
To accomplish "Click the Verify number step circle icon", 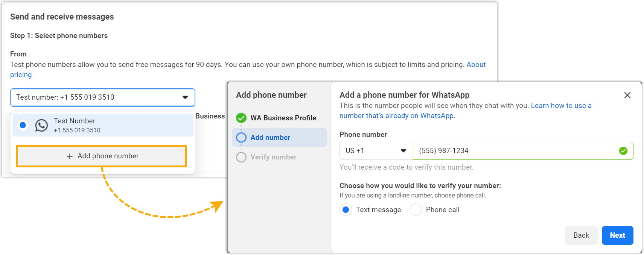I will [x=241, y=157].
